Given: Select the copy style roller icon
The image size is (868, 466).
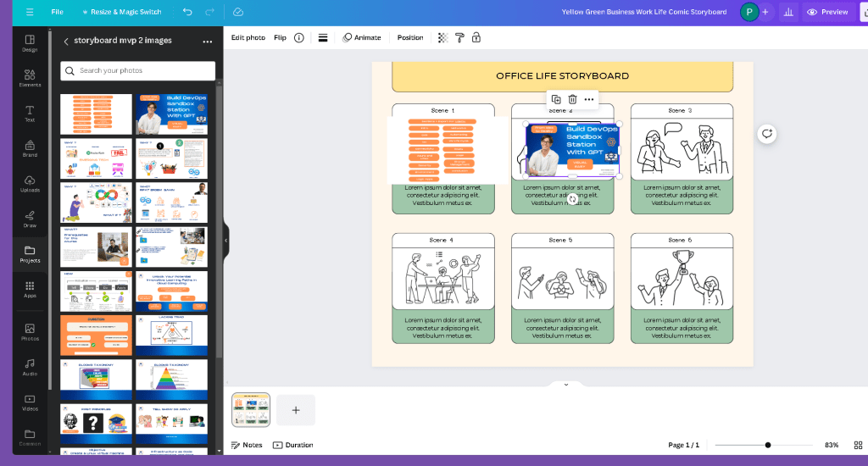Looking at the screenshot, I should click(459, 37).
